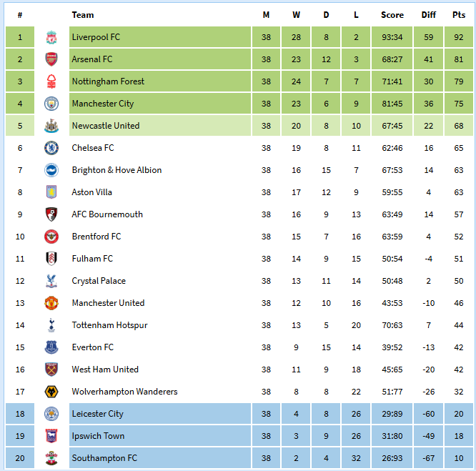Viewport: 476px width, 471px height.
Task: Click the Chelsea FC lion badge
Action: tap(51, 148)
